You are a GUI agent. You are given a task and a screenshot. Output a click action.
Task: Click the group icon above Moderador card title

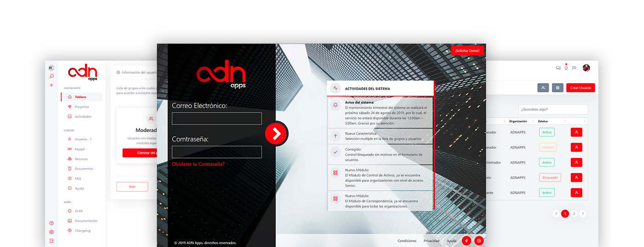[151, 118]
